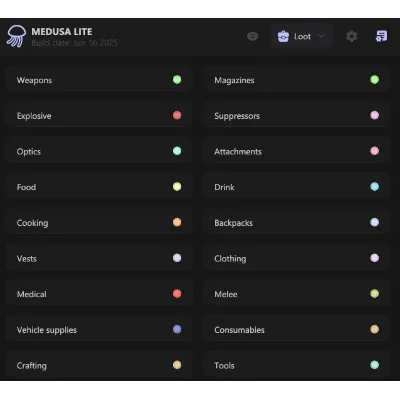Pick the Weapons green color swatch

click(x=177, y=80)
